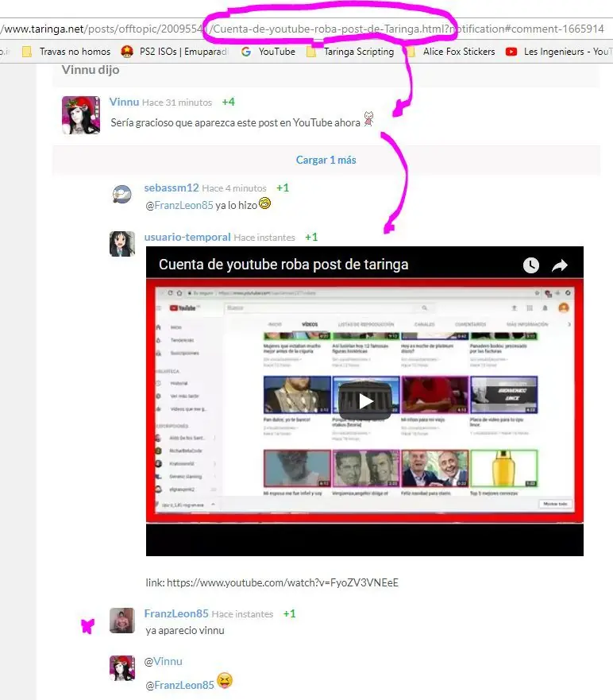Open sebassm12's profile link
This screenshot has width=613, height=700.
click(172, 188)
